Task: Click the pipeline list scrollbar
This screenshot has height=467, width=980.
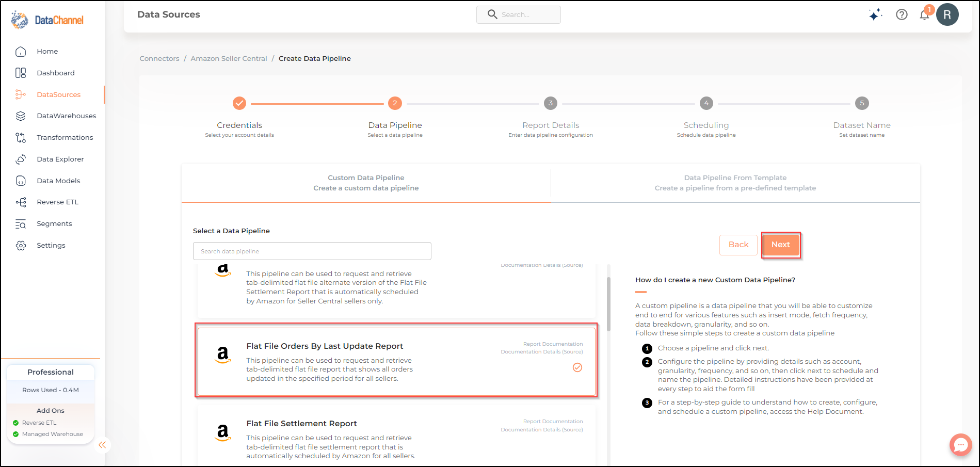Action: tap(608, 304)
